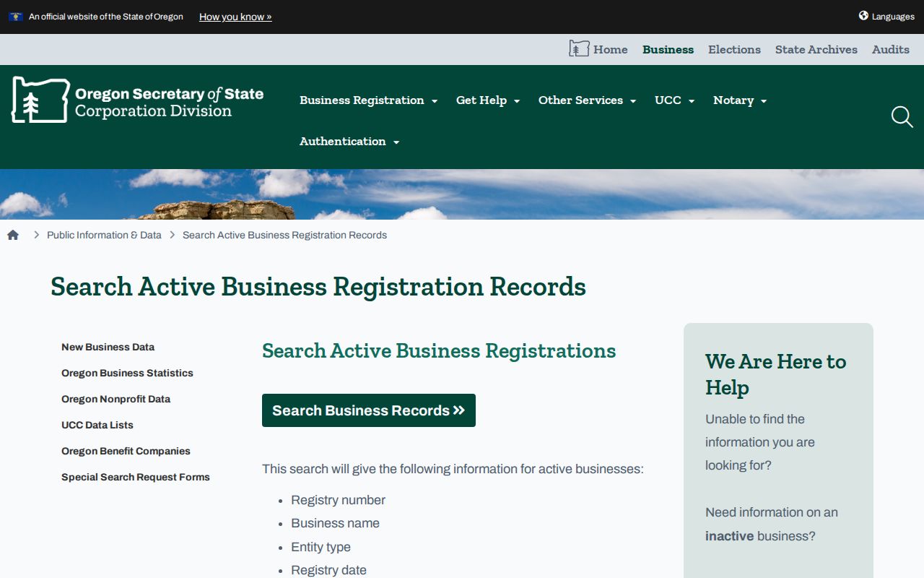Expand the Get Help menu
The width and height of the screenshot is (924, 578).
488,100
